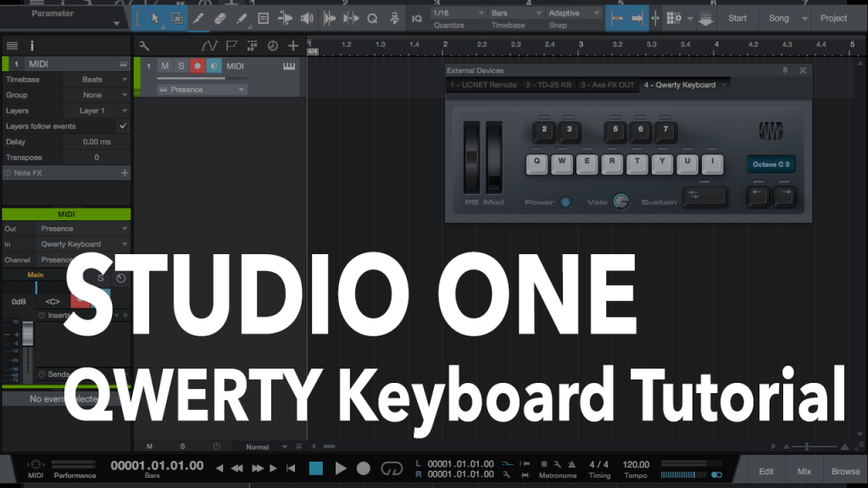Open the Quantize 1/16 dropdown
Viewport: 868px width, 488px height.
(458, 14)
